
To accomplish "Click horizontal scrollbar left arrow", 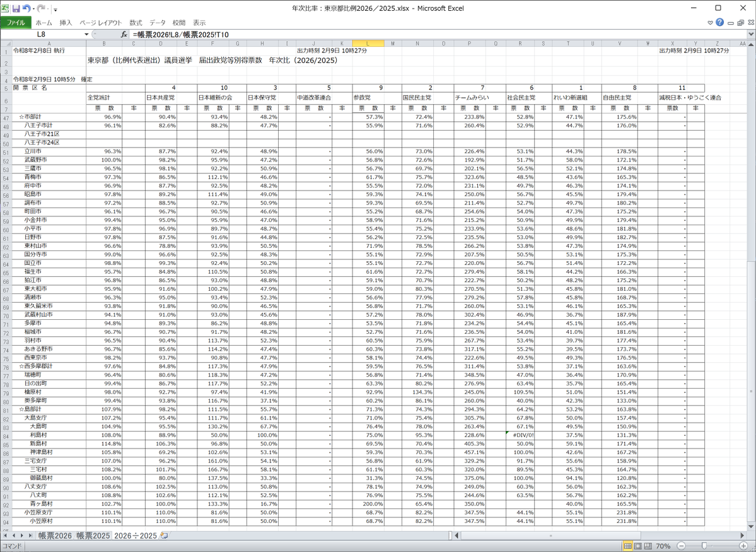I will [457, 536].
